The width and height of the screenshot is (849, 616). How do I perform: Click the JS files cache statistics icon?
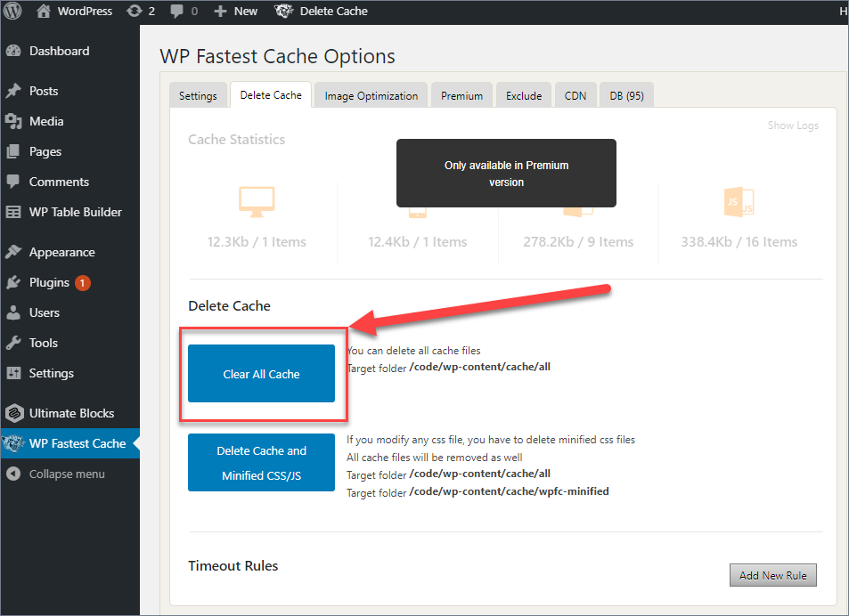[x=739, y=202]
